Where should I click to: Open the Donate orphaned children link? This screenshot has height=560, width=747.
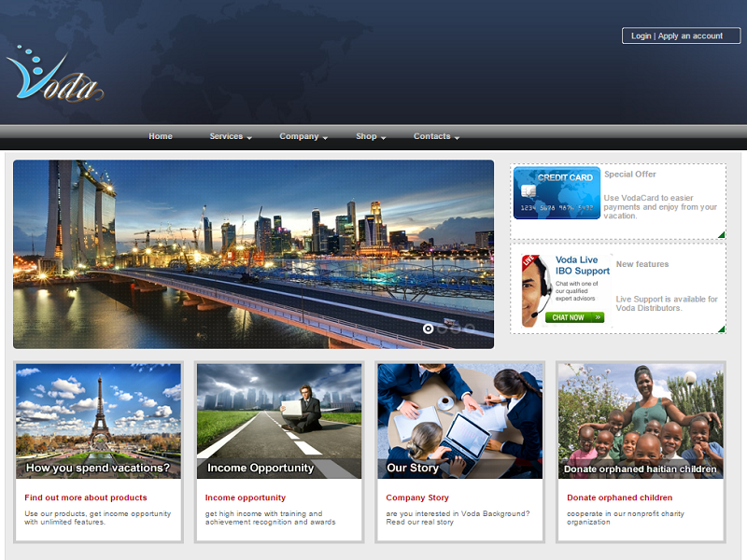[x=619, y=497]
